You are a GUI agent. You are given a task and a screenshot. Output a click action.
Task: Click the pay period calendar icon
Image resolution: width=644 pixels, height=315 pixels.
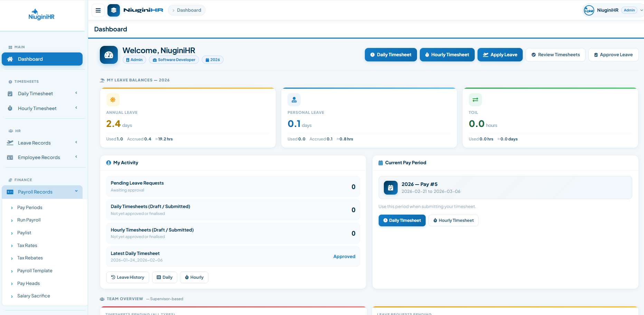pos(390,188)
